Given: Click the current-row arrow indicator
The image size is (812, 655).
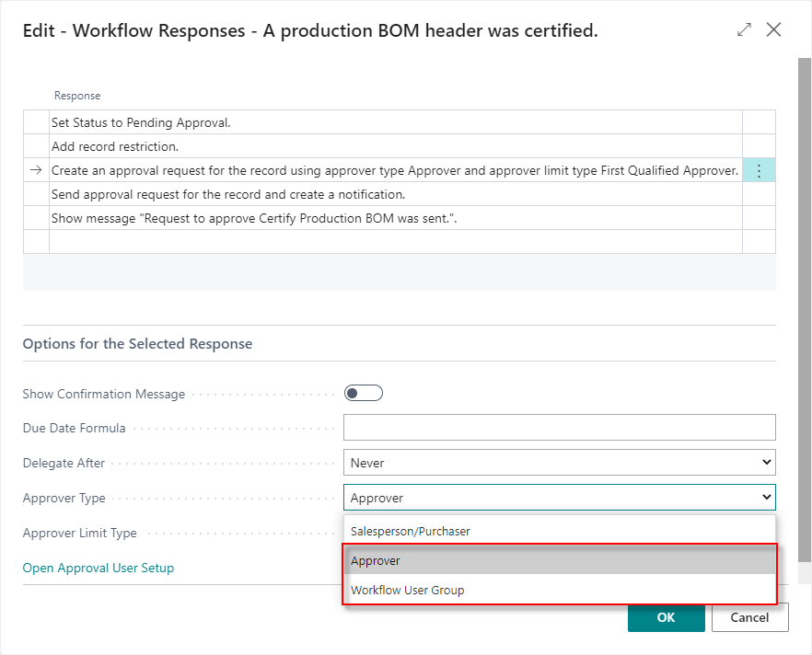Looking at the screenshot, I should click(36, 169).
